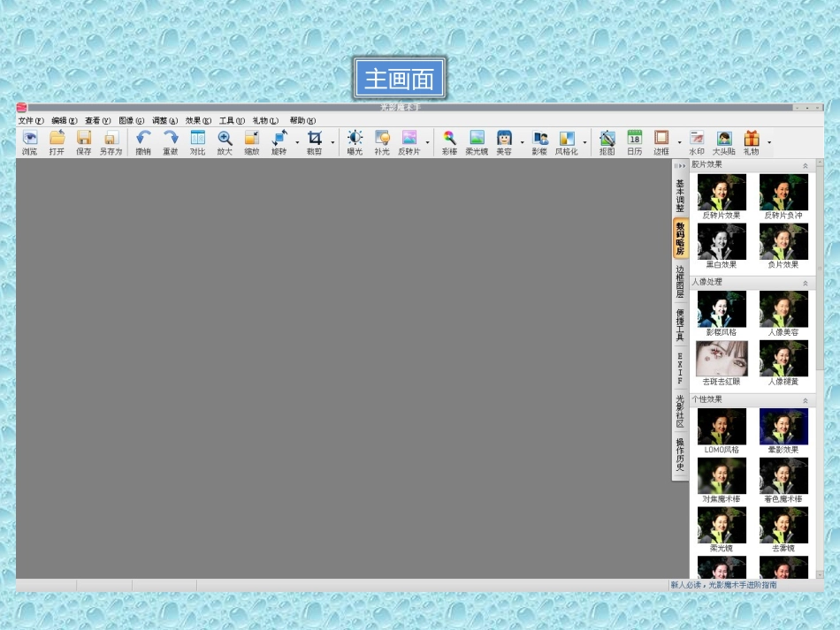
Task: Apply fill light with the 补光 icon
Action: (x=382, y=142)
